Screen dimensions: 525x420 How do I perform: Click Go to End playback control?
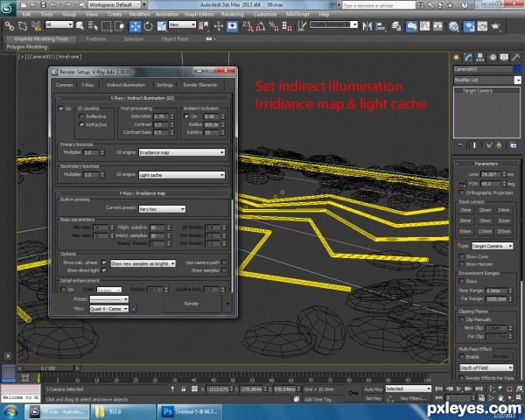click(x=479, y=388)
